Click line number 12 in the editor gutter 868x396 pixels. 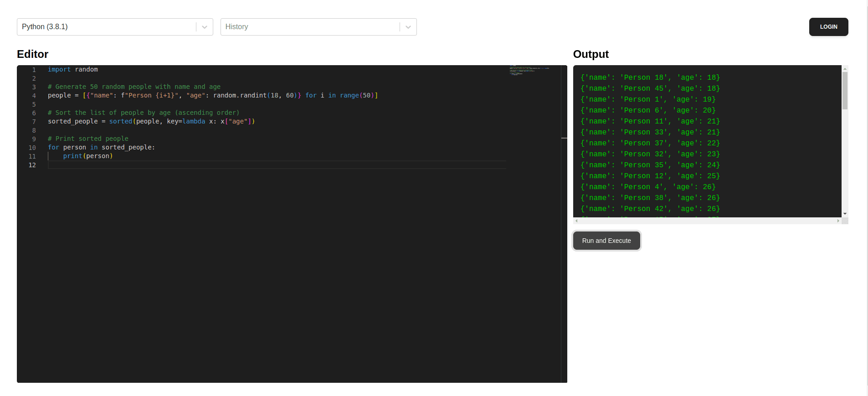coord(32,165)
